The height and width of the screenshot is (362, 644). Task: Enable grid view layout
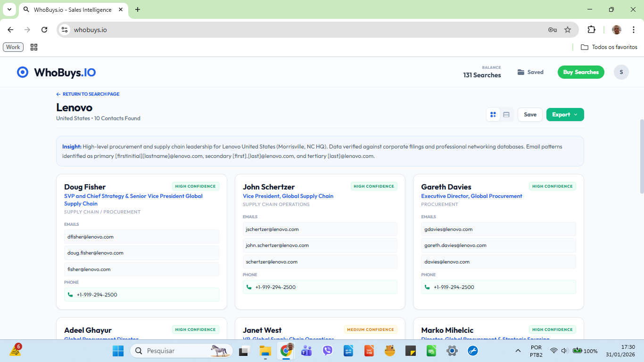coord(493,114)
